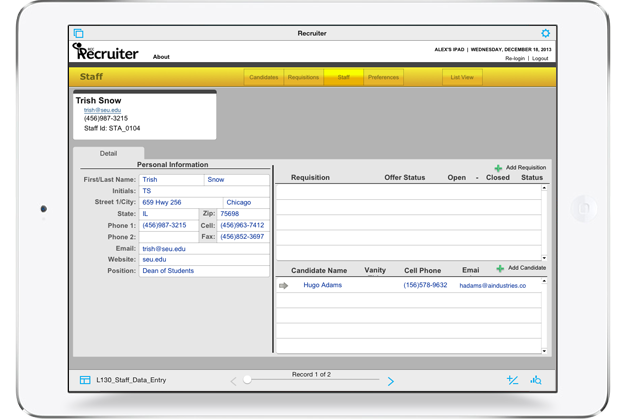The image size is (622, 420).
Task: Open the settings gear icon
Action: pos(545,33)
